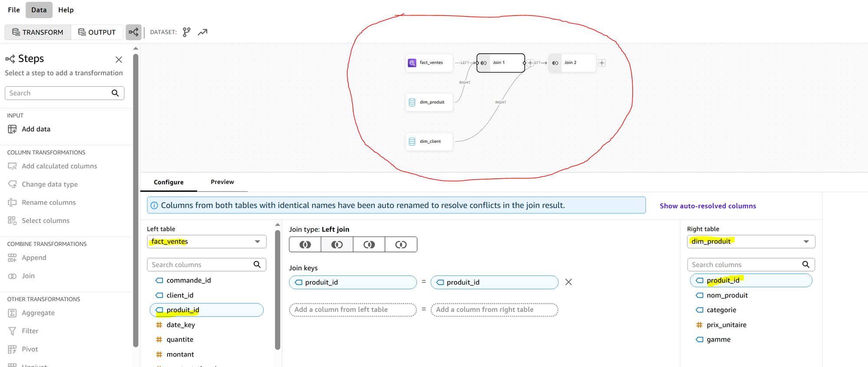Click the plus icon after Join 2
This screenshot has width=868, height=367.
point(602,63)
